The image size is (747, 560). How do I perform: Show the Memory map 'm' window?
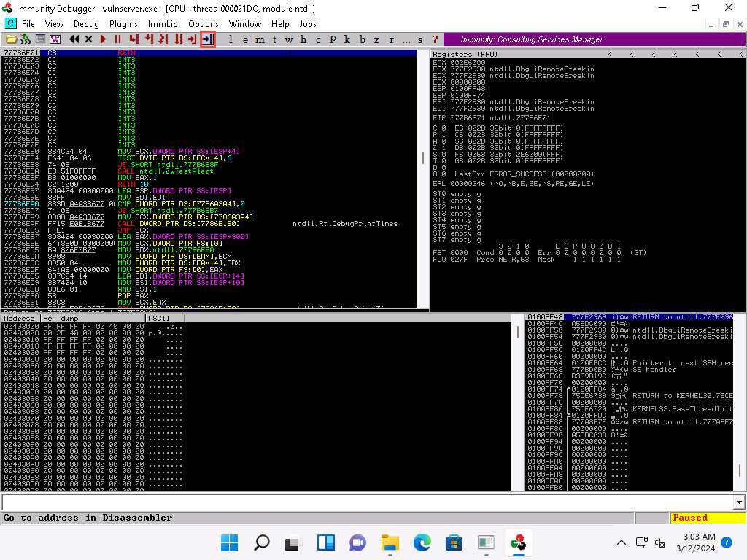tap(260, 39)
